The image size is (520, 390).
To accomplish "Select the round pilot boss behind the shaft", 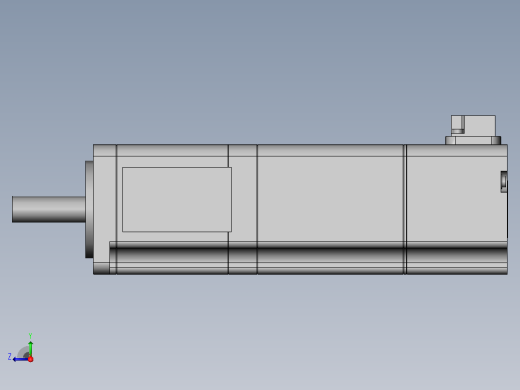I will tap(89, 209).
